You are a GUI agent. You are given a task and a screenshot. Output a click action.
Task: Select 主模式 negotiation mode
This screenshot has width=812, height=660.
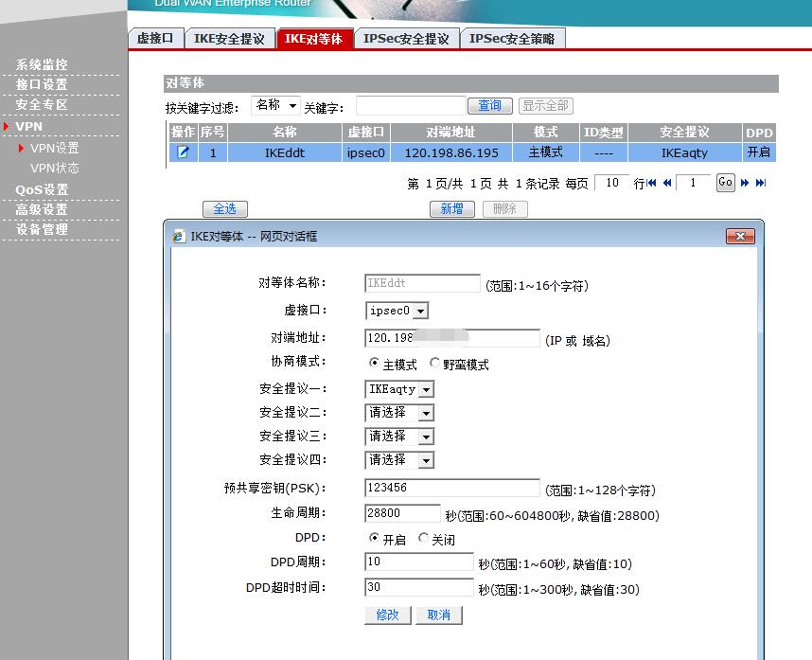pyautogui.click(x=374, y=363)
